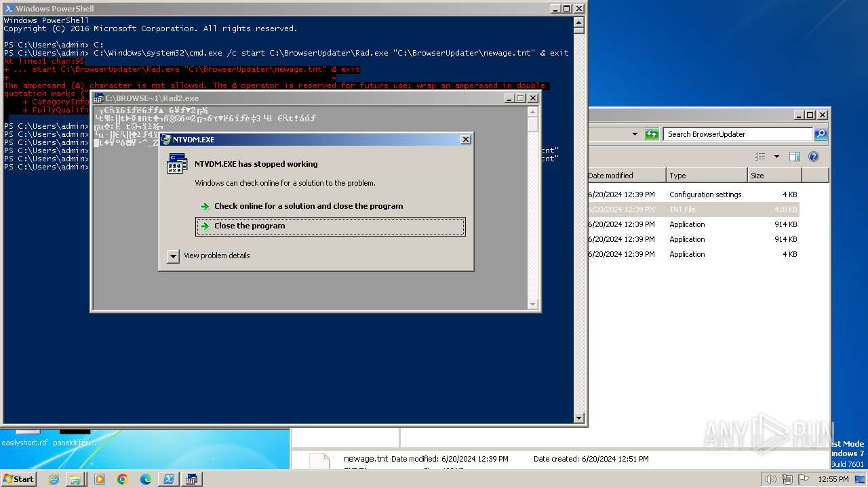Click the '12:55 PM' taskbar clock
Image resolution: width=868 pixels, height=488 pixels.
point(833,479)
